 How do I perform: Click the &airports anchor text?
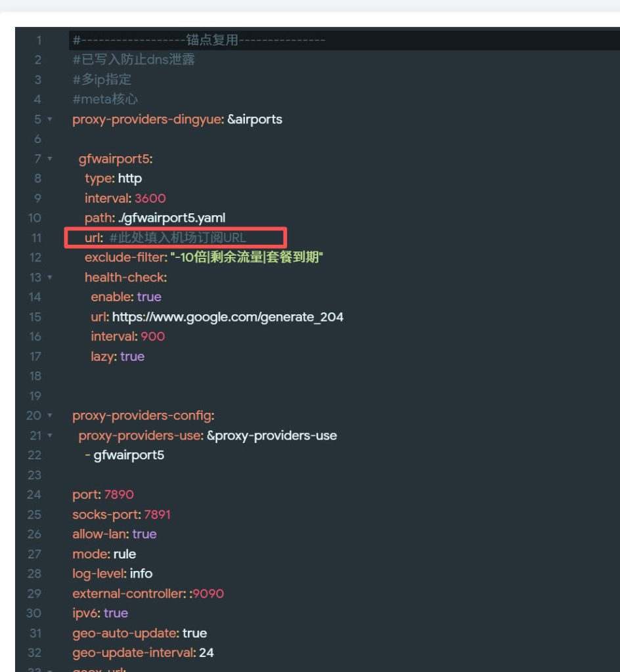click(255, 119)
